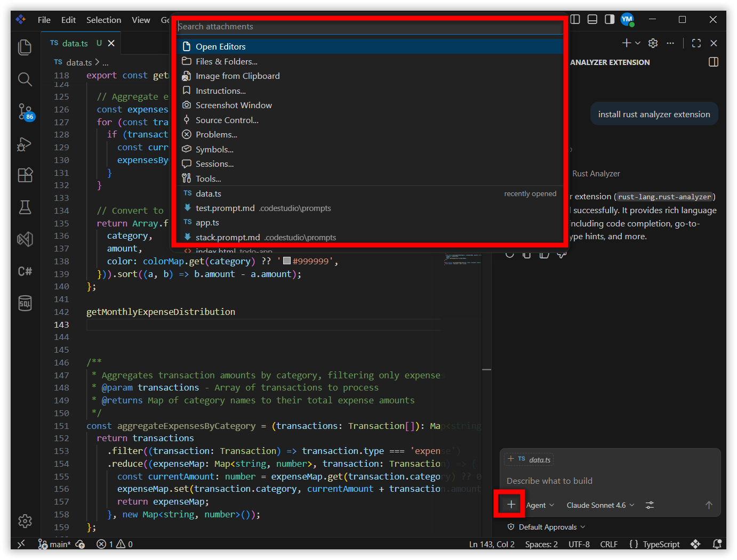Choose Screenshot Window attachment option
Image resolution: width=737 pixels, height=560 pixels.
pyautogui.click(x=370, y=105)
